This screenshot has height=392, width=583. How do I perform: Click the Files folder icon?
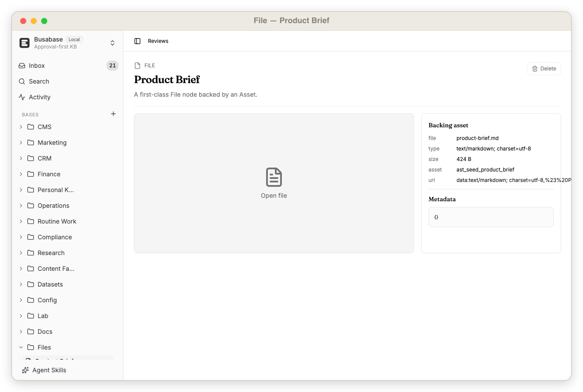tap(31, 347)
